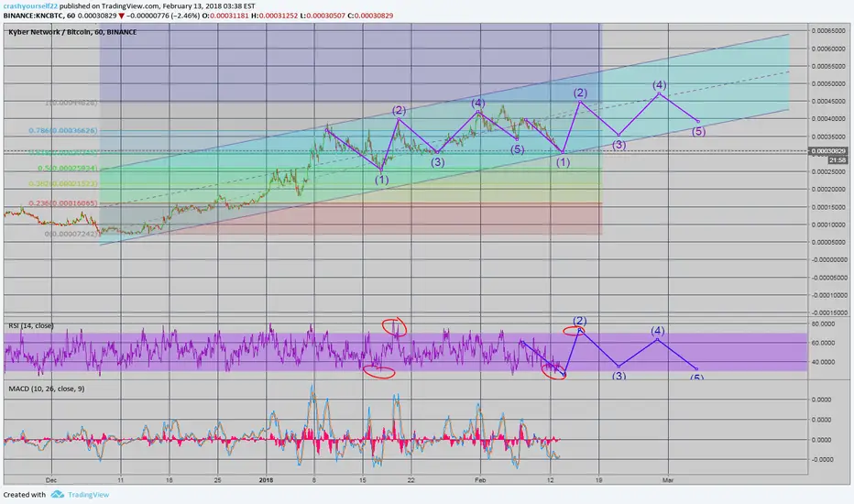Click the chart title Kyber Network / Bitcoin, 60, BINANCE

(x=72, y=32)
